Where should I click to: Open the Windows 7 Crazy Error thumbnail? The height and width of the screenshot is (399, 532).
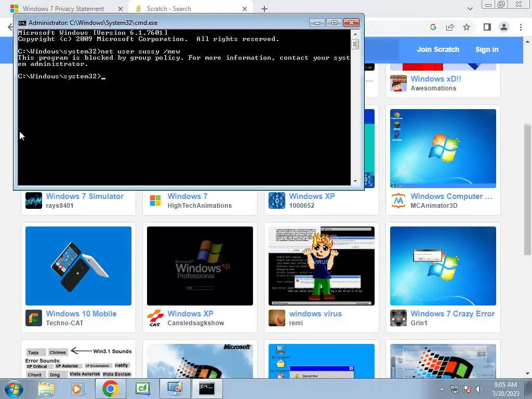point(443,265)
